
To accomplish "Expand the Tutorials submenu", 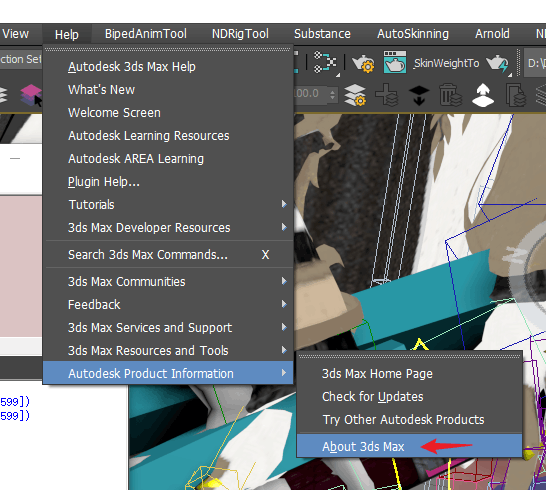I will tap(168, 204).
